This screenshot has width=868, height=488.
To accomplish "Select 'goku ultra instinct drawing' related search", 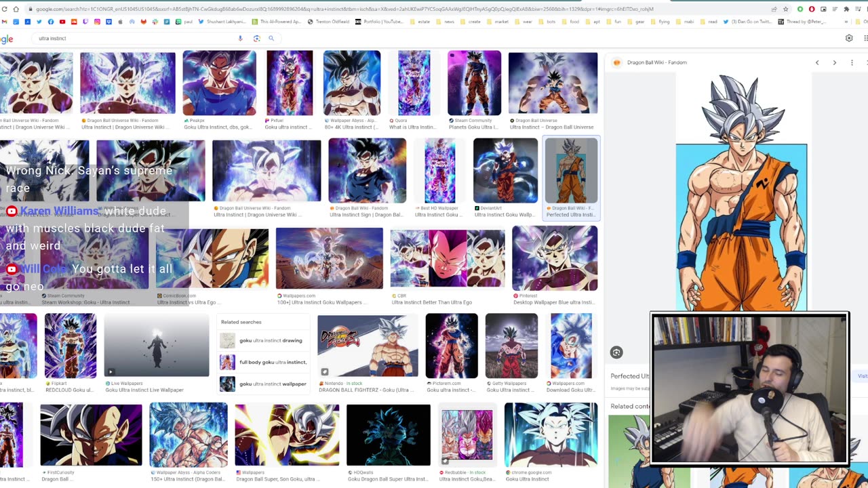I will pyautogui.click(x=264, y=341).
